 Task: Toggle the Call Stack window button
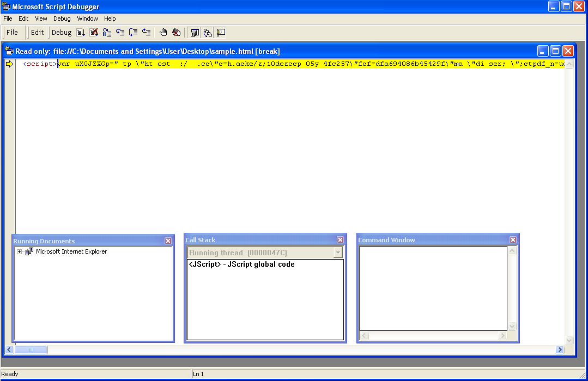pyautogui.click(x=208, y=33)
